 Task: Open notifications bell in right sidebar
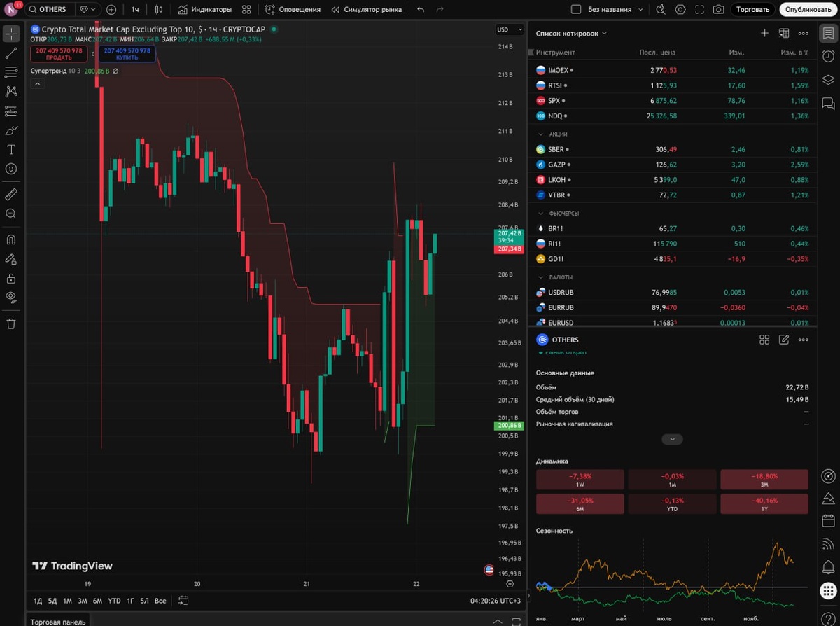tap(828, 566)
